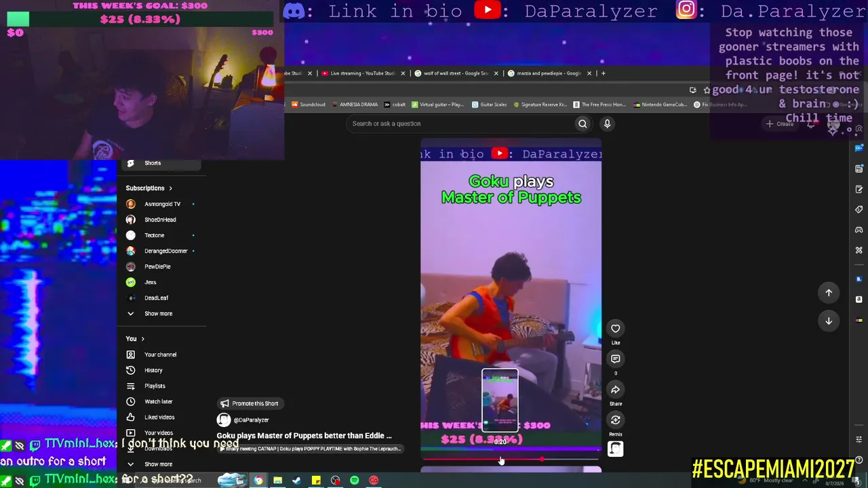The width and height of the screenshot is (868, 488).
Task: Expand the Subscriptions section
Action: tap(149, 188)
